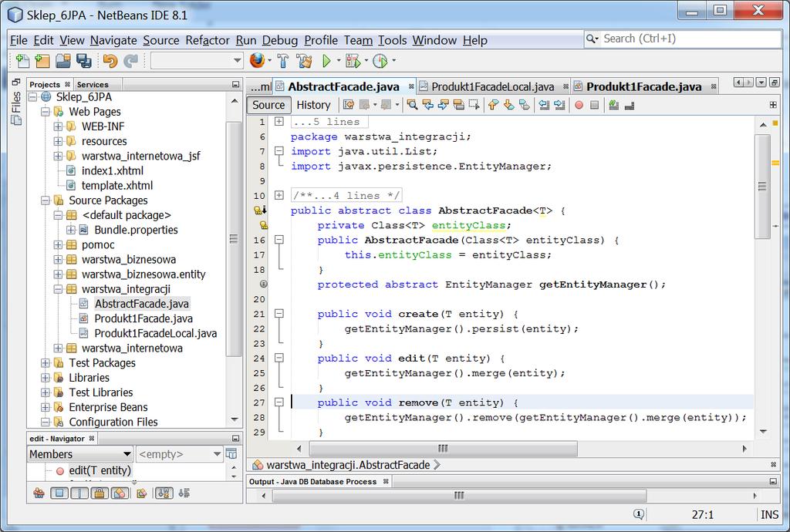Open the Refactor menu
Screen dimensions: 790x532
tap(208, 40)
